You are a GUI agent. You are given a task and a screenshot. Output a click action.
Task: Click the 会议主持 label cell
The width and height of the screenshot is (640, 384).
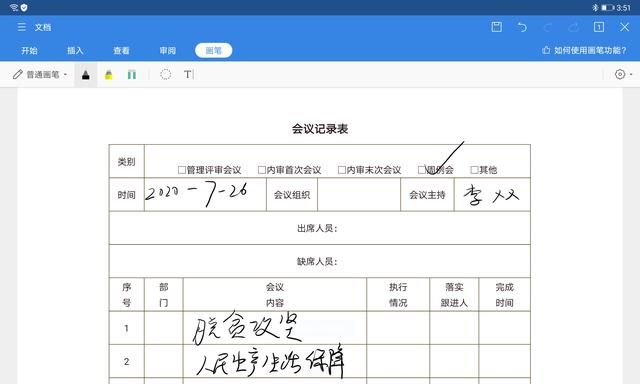[x=427, y=195]
